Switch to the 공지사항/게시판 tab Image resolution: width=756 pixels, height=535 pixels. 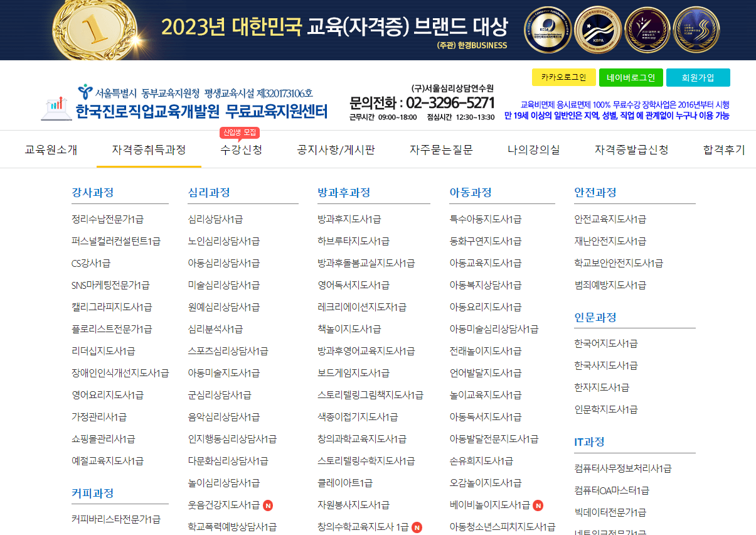pos(336,149)
